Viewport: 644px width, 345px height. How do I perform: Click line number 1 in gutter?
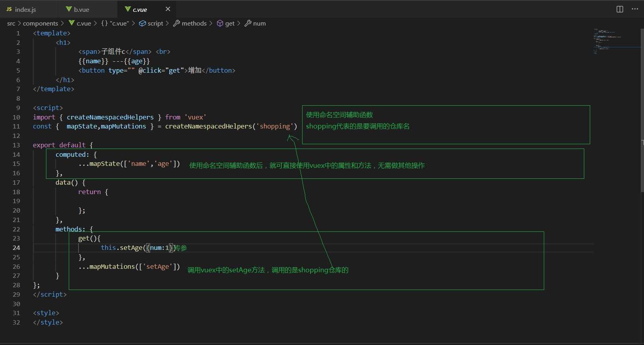18,33
